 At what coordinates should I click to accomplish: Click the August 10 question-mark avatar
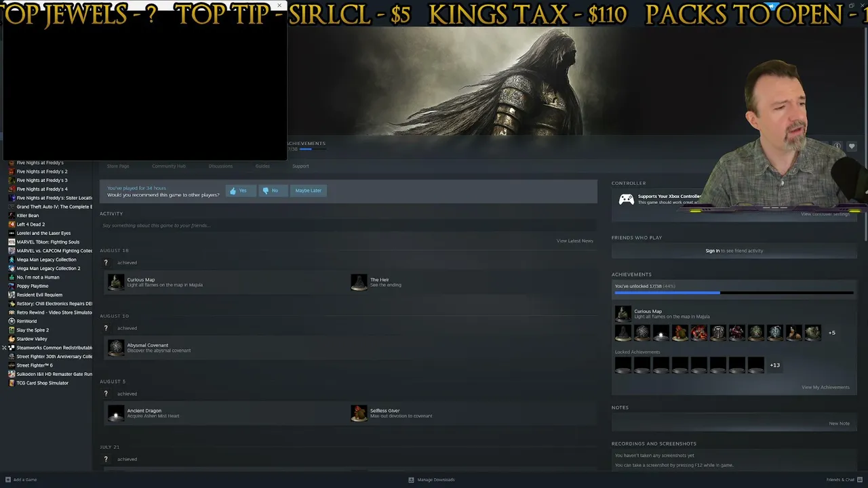pyautogui.click(x=105, y=328)
